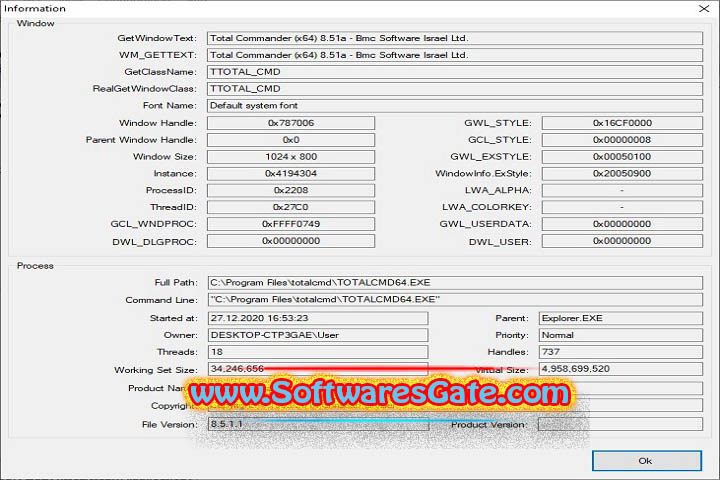This screenshot has width=720, height=480.
Task: Close the Information dialog
Action: tap(704, 8)
